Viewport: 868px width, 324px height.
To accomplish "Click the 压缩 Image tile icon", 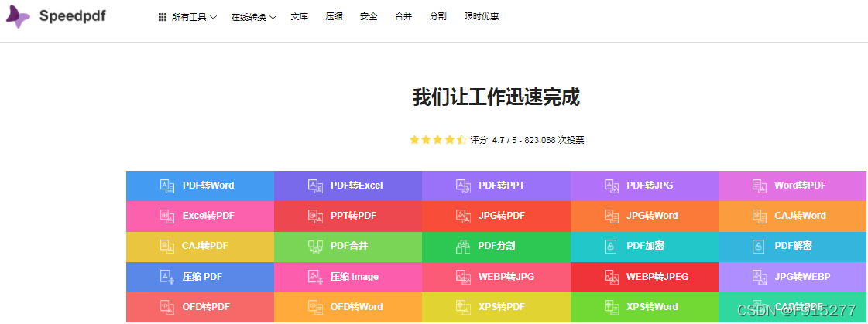I will pyautogui.click(x=316, y=277).
